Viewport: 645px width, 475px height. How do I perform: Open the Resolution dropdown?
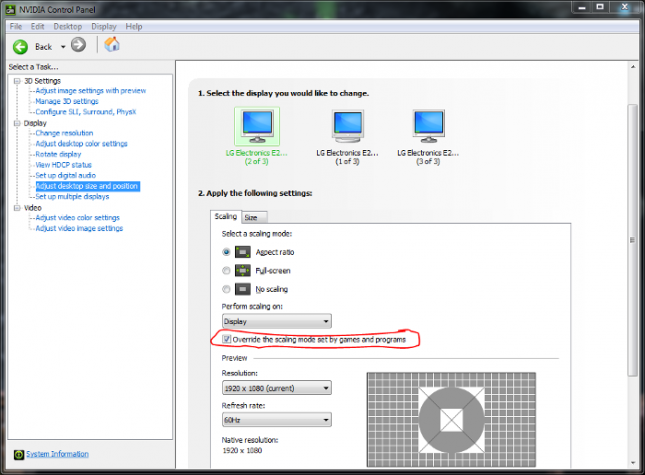click(x=276, y=388)
